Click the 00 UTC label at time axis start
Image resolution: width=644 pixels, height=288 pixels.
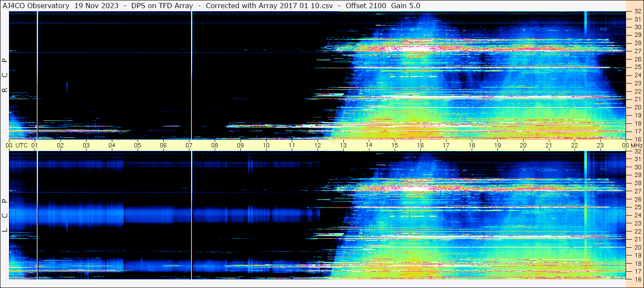17,145
